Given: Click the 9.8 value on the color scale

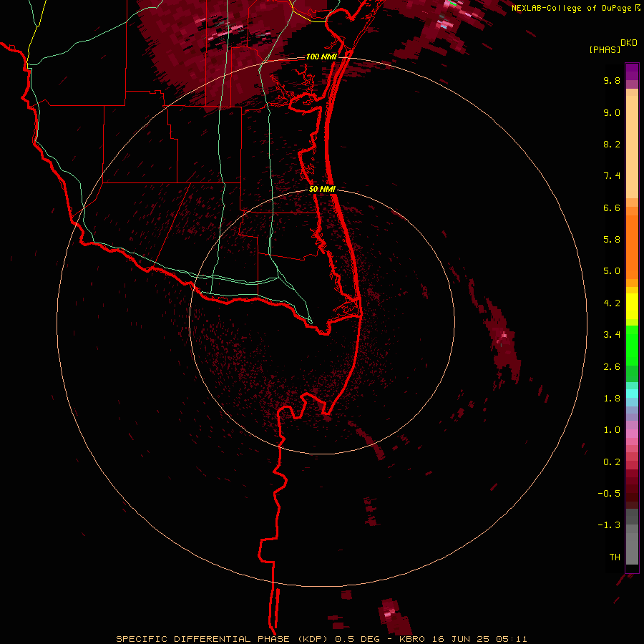Looking at the screenshot, I should tap(612, 80).
